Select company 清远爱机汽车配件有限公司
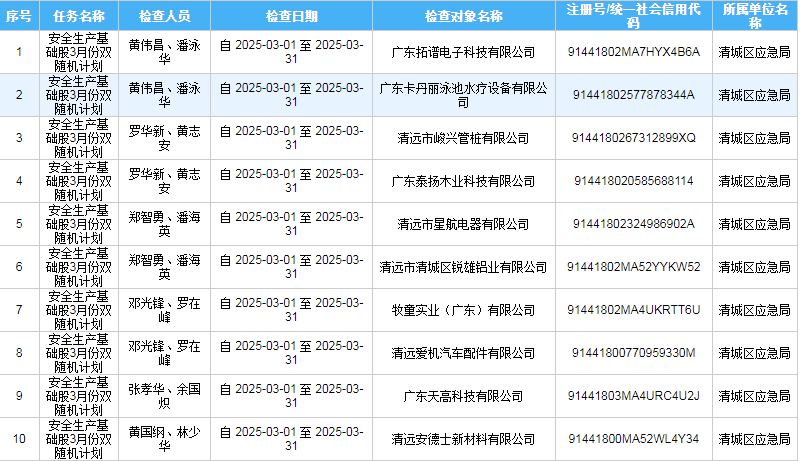 point(463,353)
